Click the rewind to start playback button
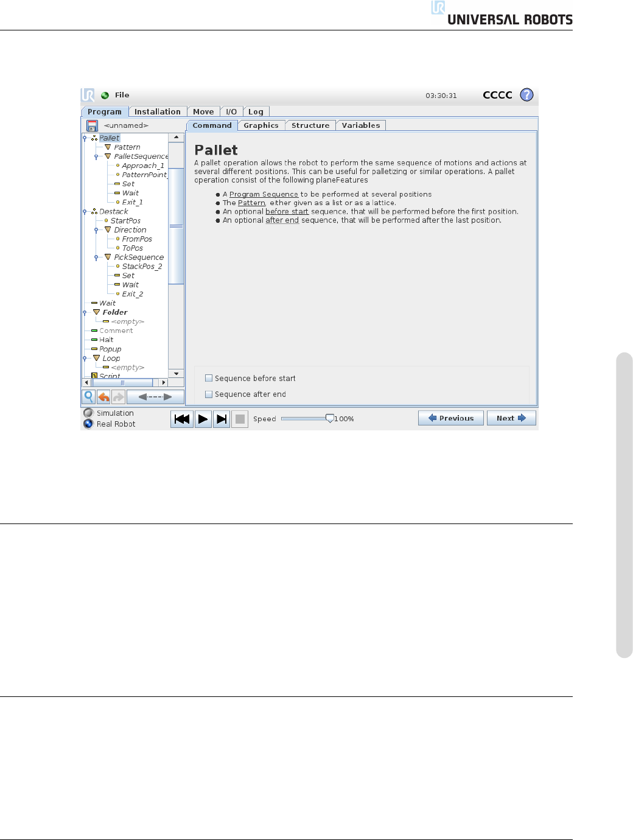The height and width of the screenshot is (840, 633). [182, 419]
